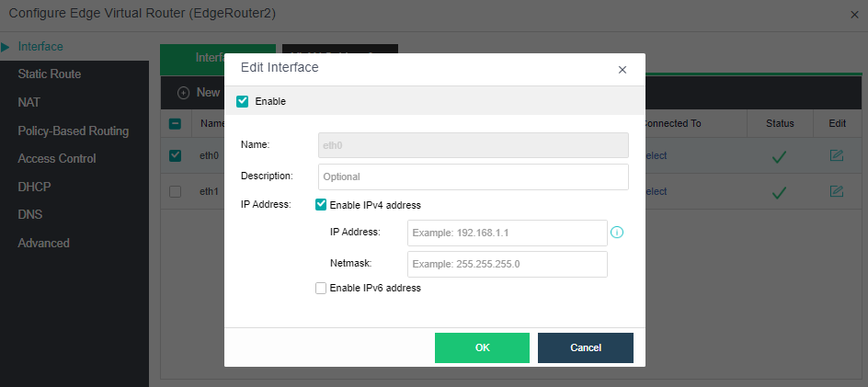Click the edit icon for eth1
Viewport: 868px width, 387px height.
pos(836,191)
